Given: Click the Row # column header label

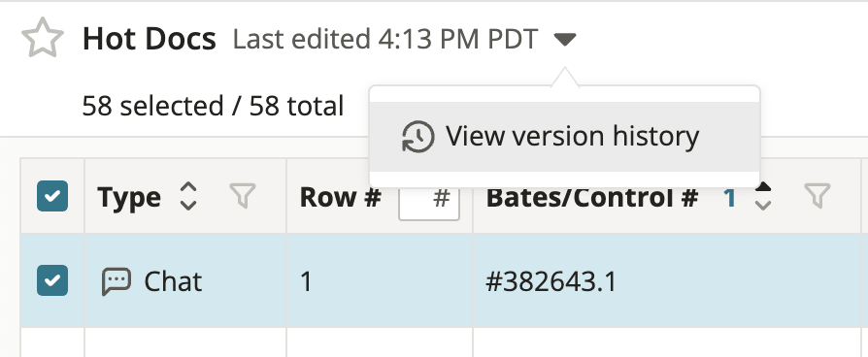Looking at the screenshot, I should click(341, 198).
